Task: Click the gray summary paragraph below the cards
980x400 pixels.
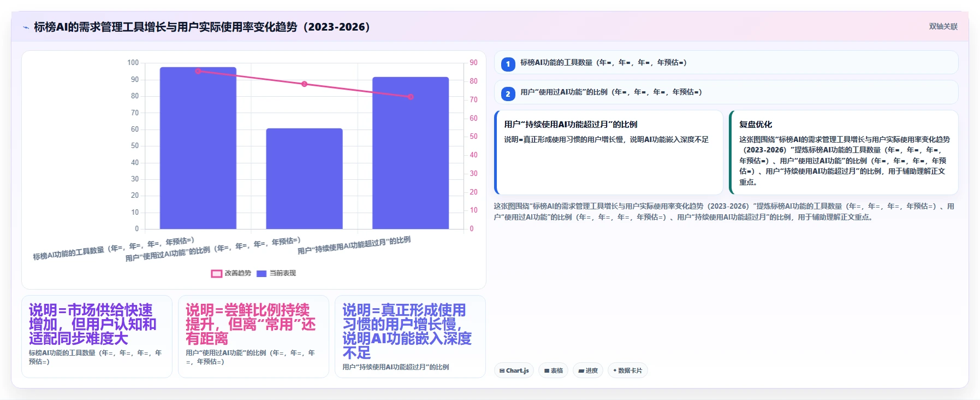Action: (724, 211)
